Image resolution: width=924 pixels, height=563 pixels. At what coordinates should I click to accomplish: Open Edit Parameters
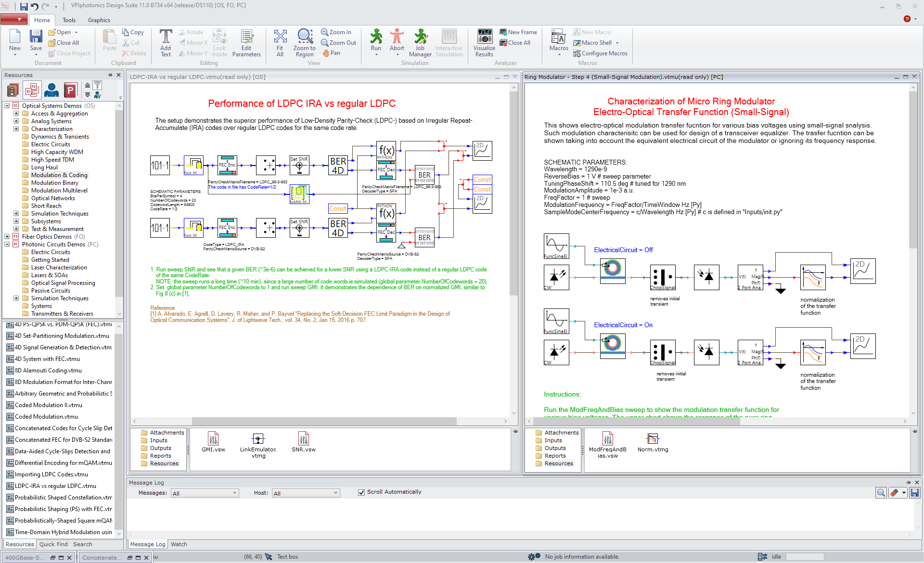coord(246,42)
